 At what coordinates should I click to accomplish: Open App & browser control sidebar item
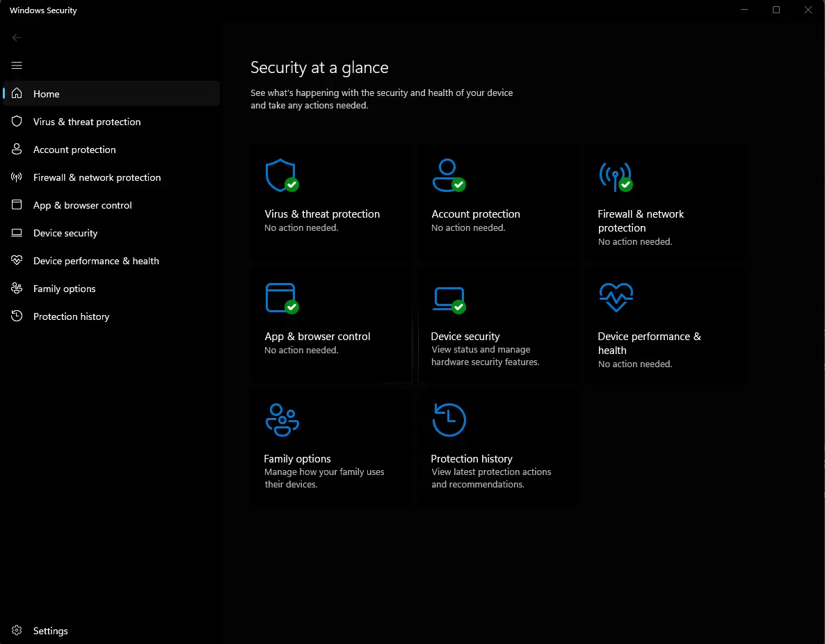coord(111,205)
